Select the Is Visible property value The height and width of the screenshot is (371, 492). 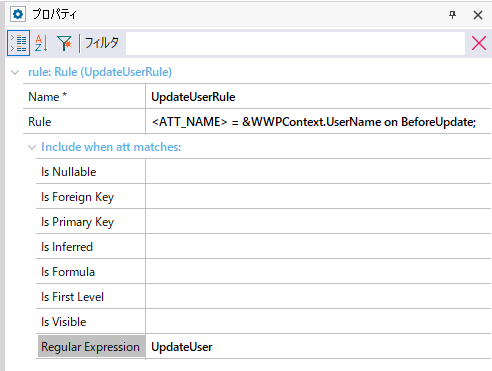point(318,321)
